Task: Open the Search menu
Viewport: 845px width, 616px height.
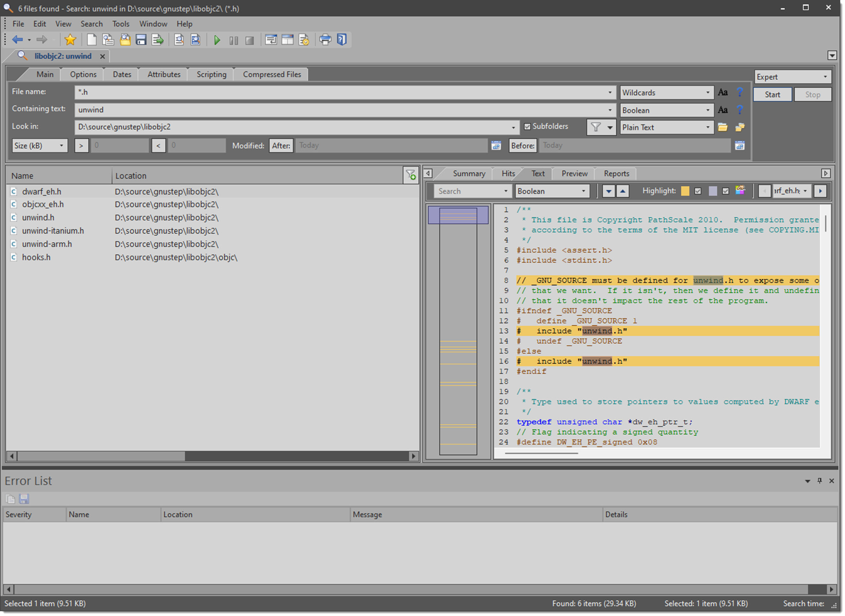Action: (92, 24)
